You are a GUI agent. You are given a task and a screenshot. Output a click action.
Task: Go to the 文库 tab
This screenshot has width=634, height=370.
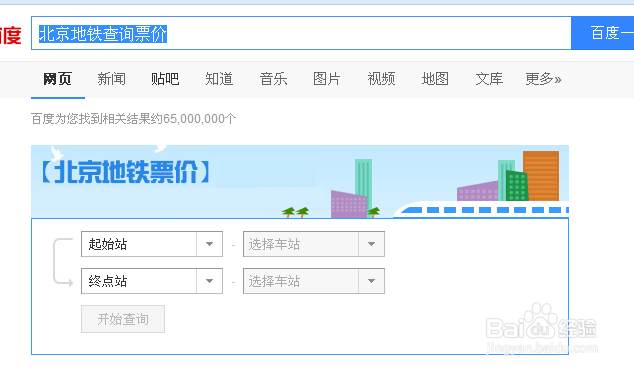click(489, 78)
